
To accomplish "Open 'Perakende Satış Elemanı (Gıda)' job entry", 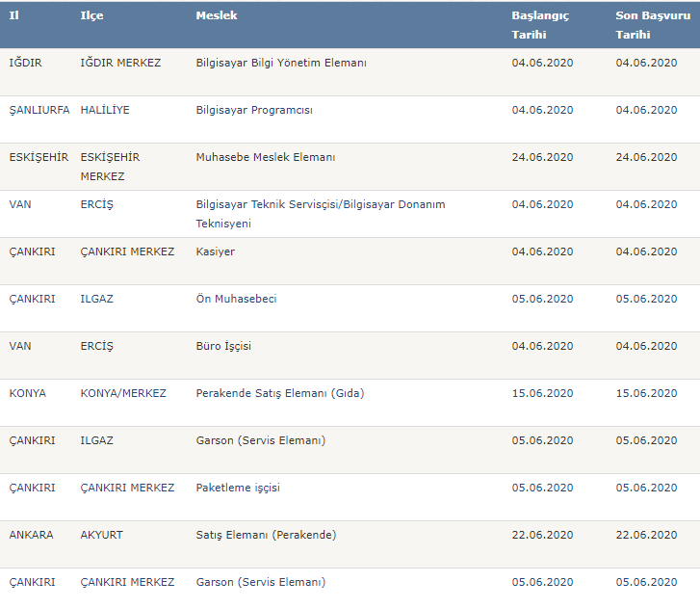I will [280, 393].
